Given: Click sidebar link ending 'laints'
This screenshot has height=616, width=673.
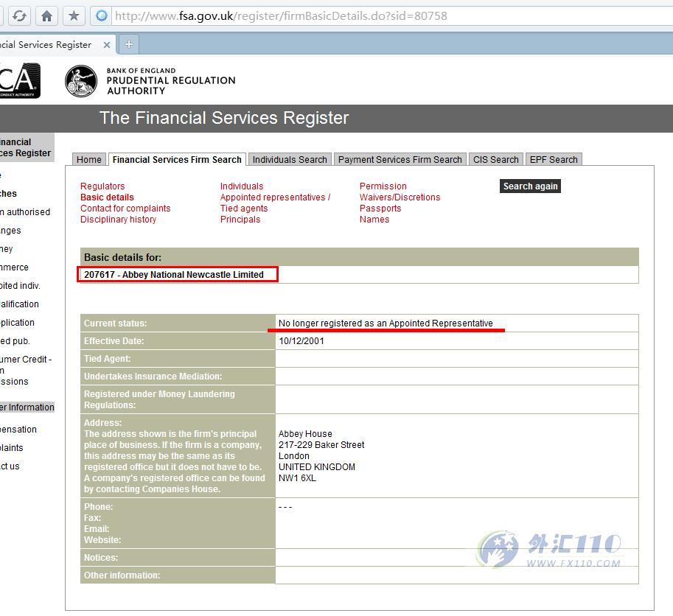Looking at the screenshot, I should pos(12,448).
